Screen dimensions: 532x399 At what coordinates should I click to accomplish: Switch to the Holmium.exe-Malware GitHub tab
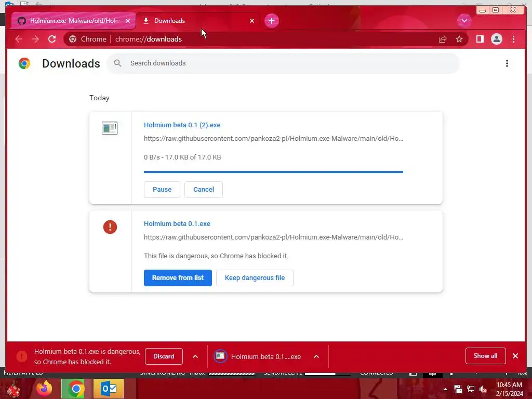(73, 21)
